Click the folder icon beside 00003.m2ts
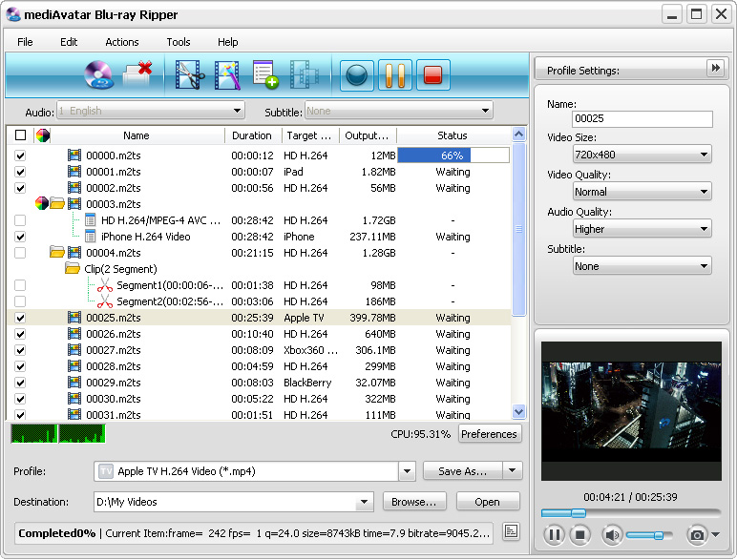This screenshot has width=737, height=560. (x=57, y=204)
